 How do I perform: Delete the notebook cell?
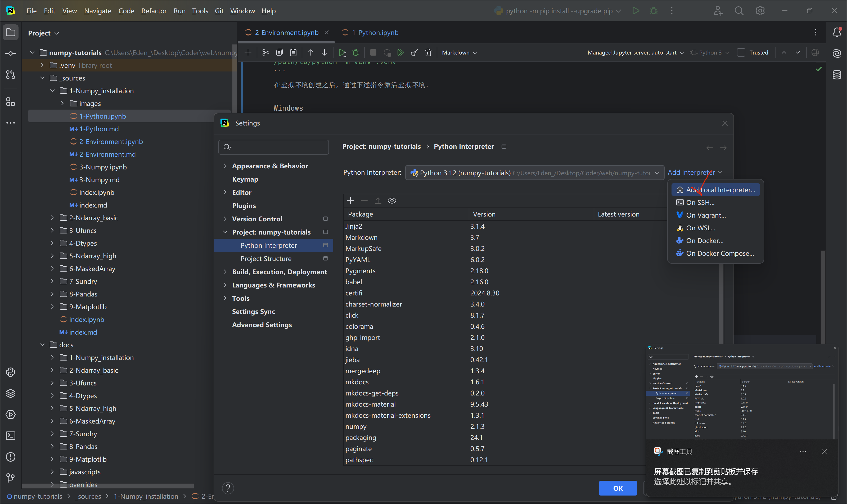click(428, 52)
